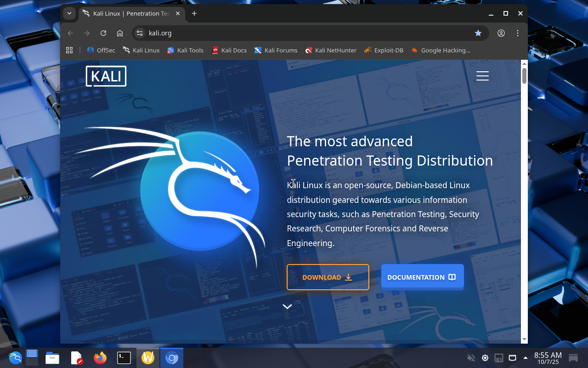This screenshot has height=368, width=588.
Task: Open a new browser tab
Action: [x=194, y=13]
